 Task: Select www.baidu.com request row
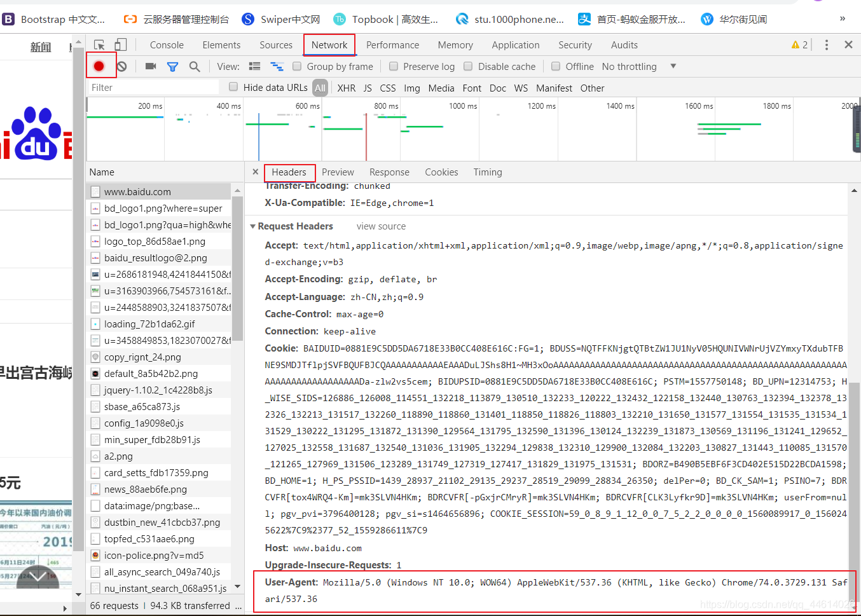[158, 191]
